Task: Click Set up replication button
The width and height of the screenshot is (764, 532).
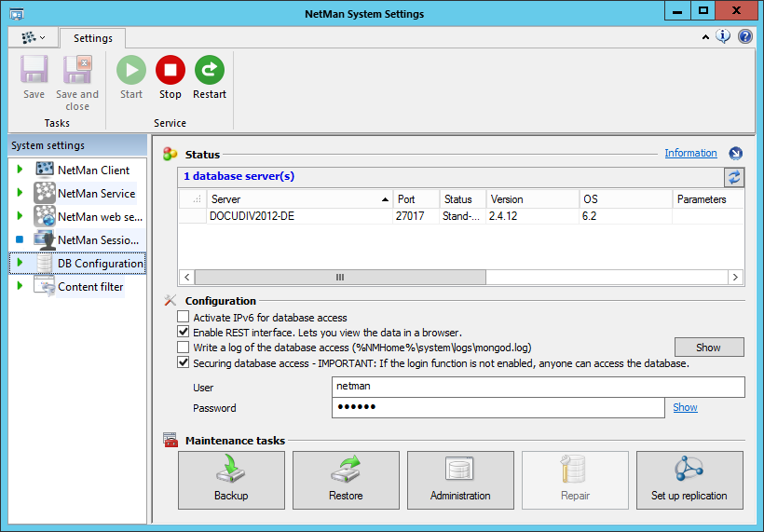Action: (x=689, y=481)
